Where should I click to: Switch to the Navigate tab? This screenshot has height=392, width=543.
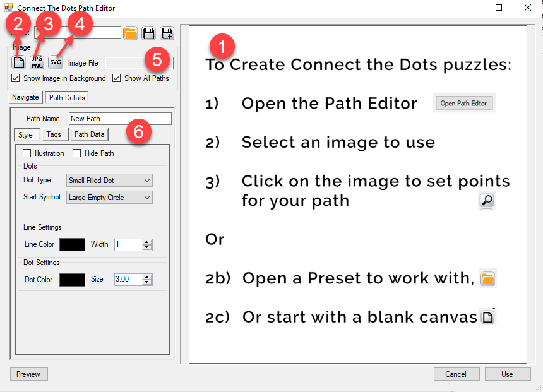coord(25,97)
